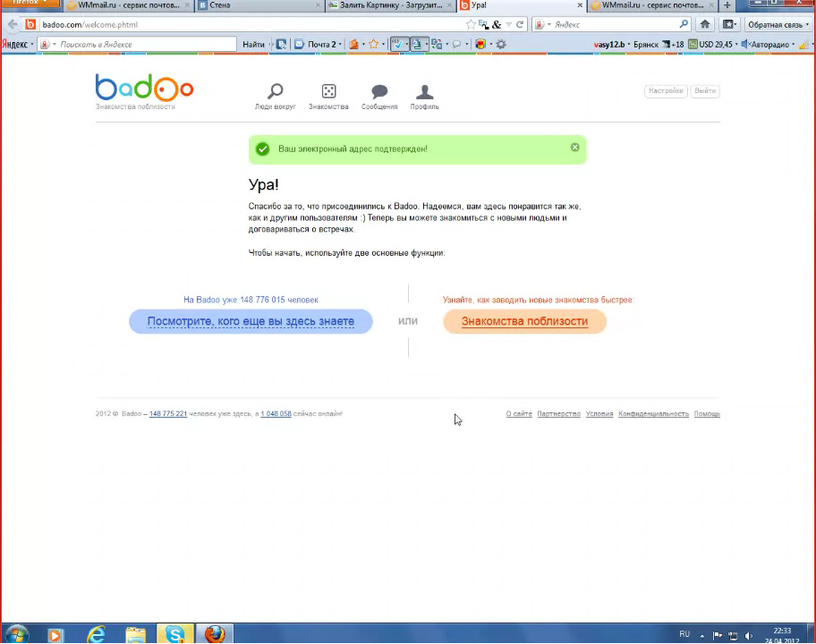
Task: Click the green checkmark confirmation icon
Action: [263, 149]
